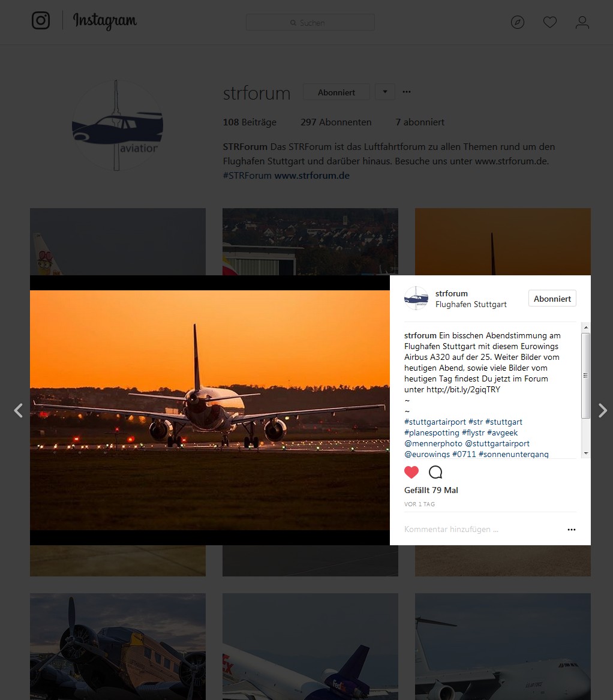Open profile options three-dots next to Abonniert

click(406, 92)
